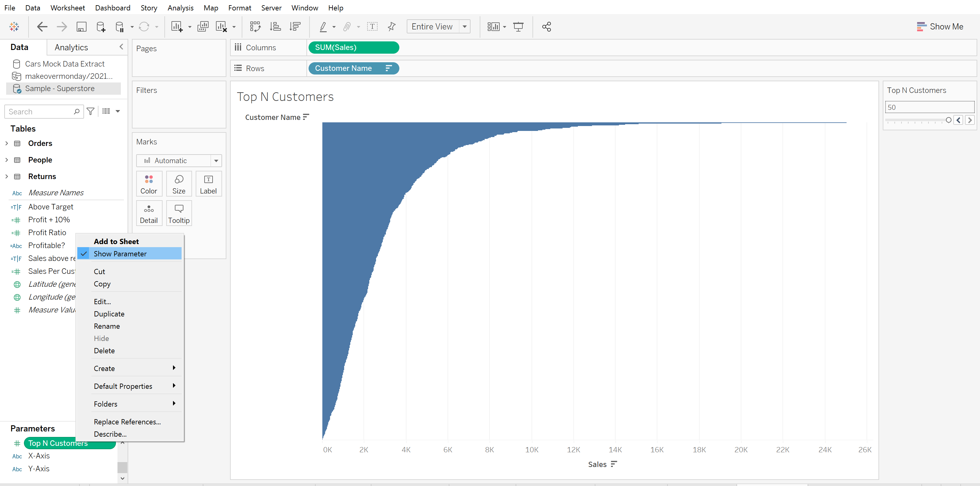This screenshot has height=486, width=980.
Task: Click the Tableau start page logo icon
Action: coord(14,27)
